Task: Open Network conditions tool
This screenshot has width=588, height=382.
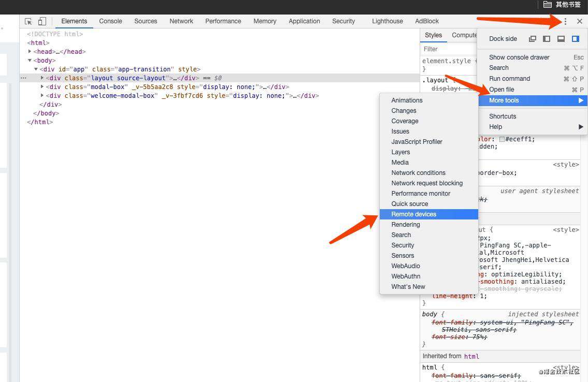Action: click(429, 173)
